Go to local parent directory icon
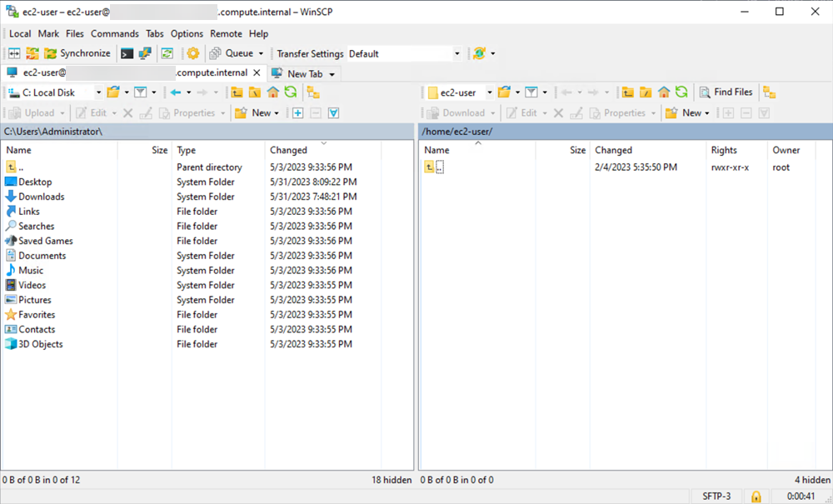833x504 pixels. click(x=237, y=92)
